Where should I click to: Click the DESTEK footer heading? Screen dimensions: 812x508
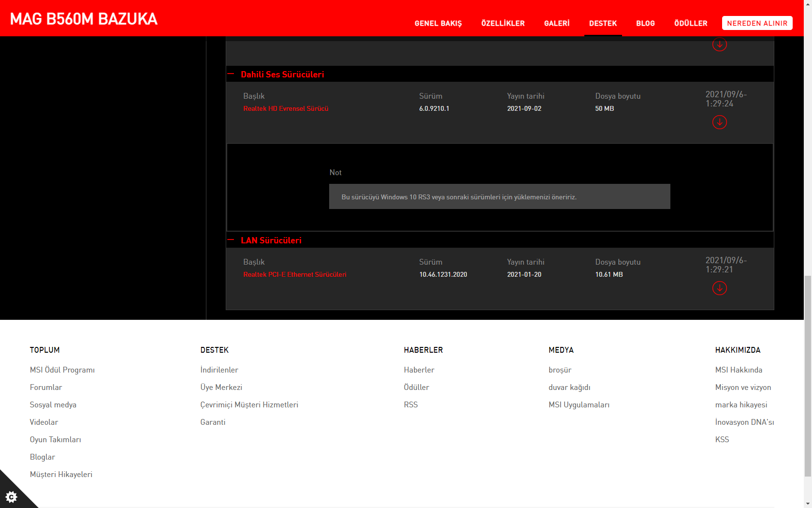point(215,350)
